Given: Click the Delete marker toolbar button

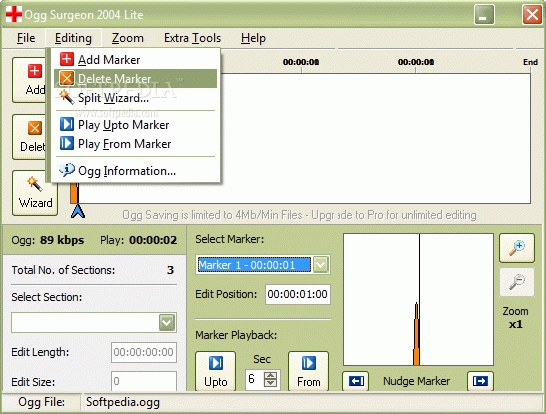Looking at the screenshot, I should [x=29, y=137].
